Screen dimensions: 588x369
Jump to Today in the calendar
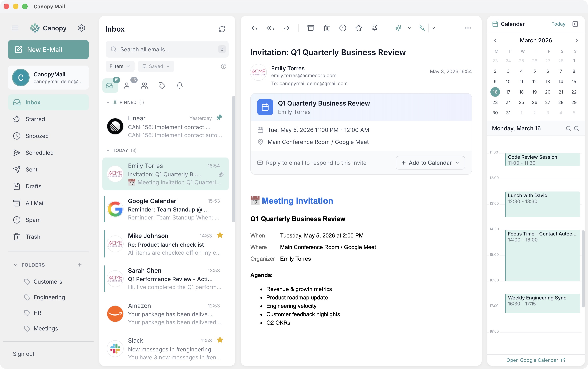coord(558,24)
